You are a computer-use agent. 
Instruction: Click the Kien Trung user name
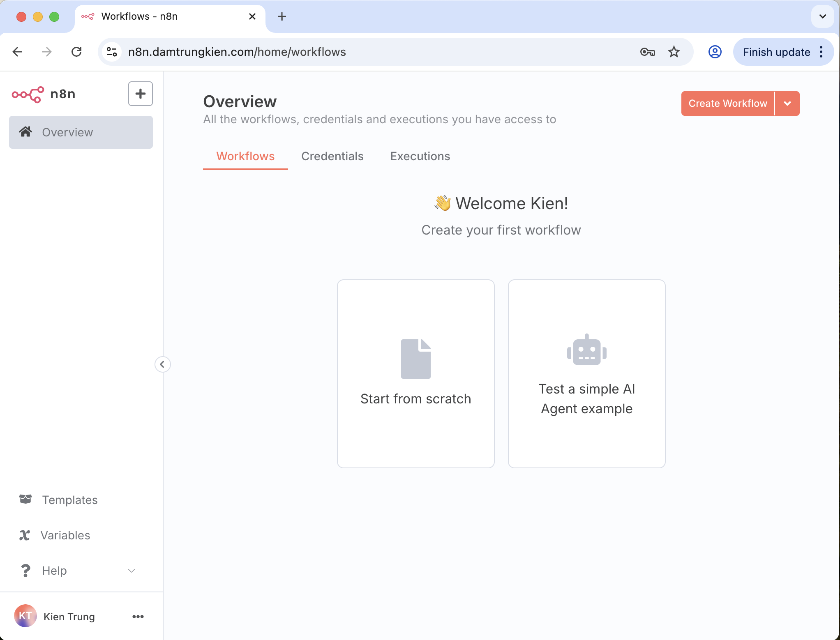click(69, 617)
